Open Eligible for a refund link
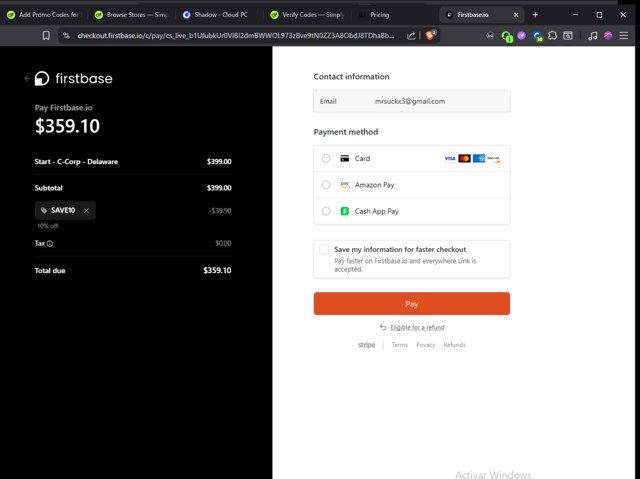 coord(417,327)
